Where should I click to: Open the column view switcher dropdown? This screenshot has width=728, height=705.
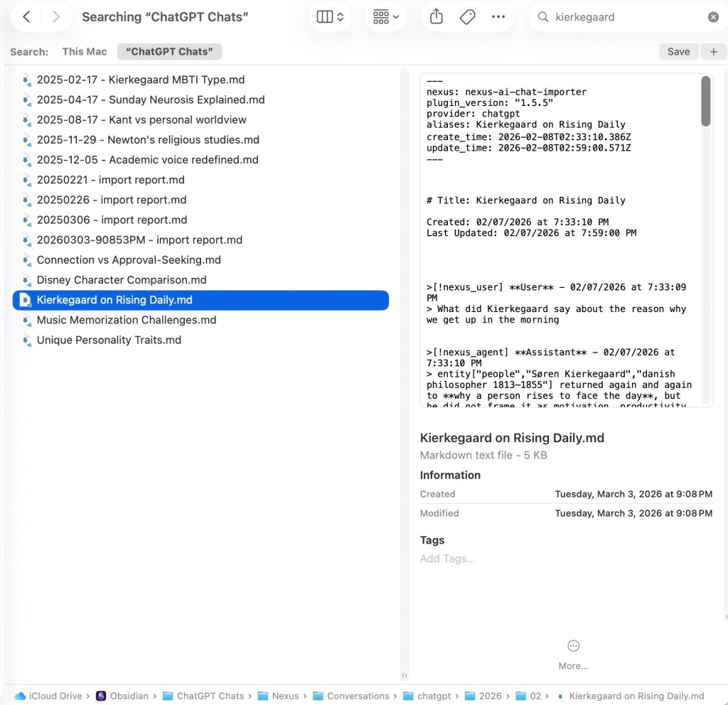pos(330,17)
